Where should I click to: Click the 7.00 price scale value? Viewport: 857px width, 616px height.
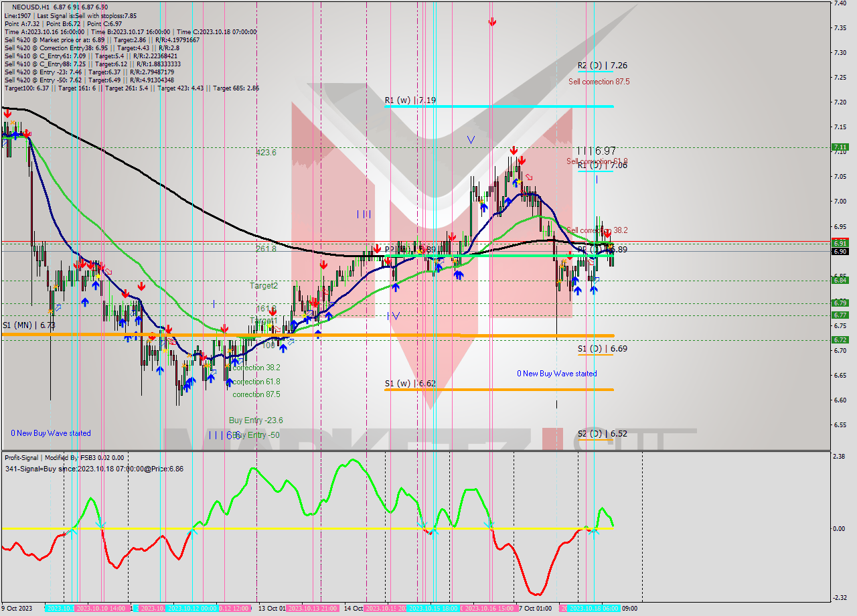click(x=840, y=202)
